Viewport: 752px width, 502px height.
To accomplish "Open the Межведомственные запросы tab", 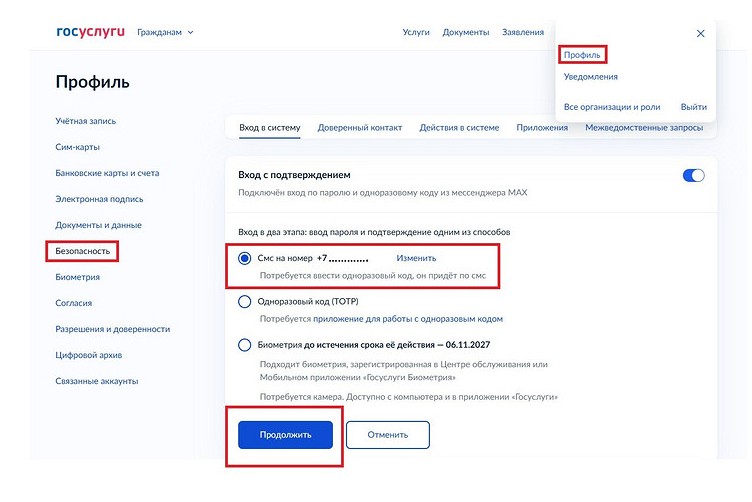I will [x=643, y=128].
